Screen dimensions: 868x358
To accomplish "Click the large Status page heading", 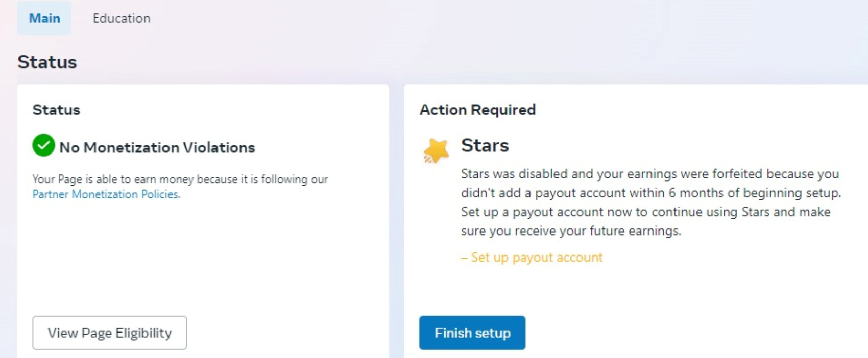I will tap(47, 62).
